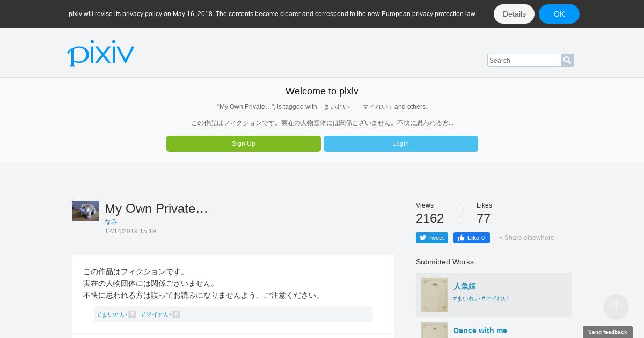Open author なみ profile link
The height and width of the screenshot is (338, 644).
click(111, 222)
